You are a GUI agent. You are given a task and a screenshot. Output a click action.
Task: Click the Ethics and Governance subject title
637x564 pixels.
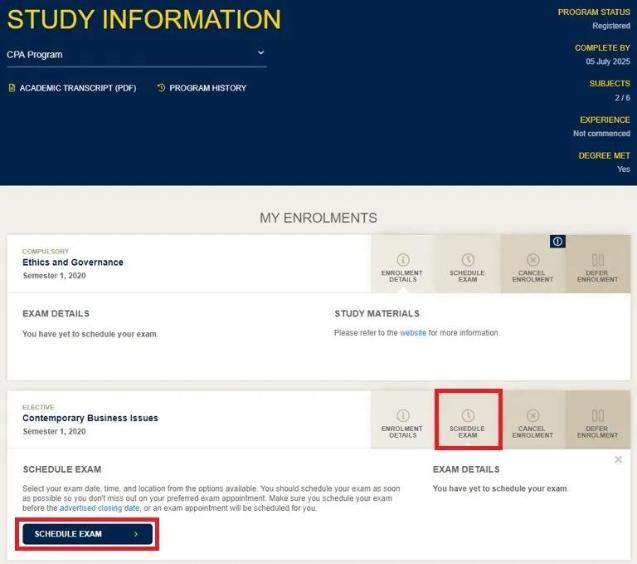[x=73, y=262]
